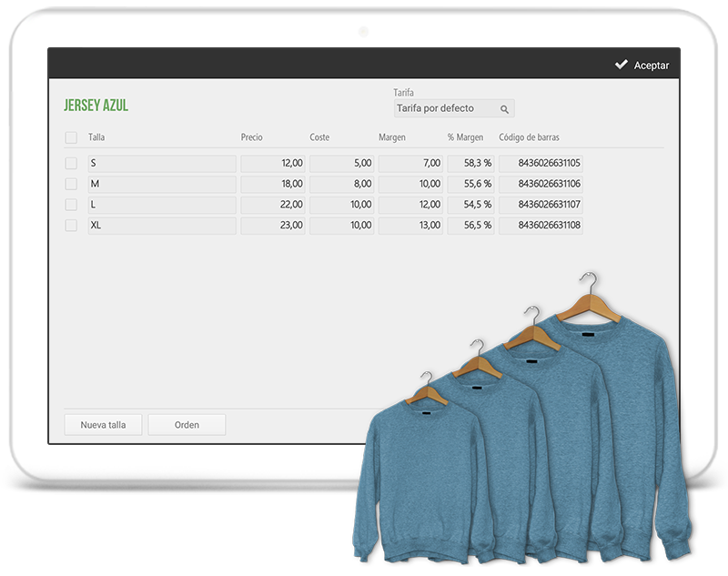
Task: Click the Aceptar checkmark icon
Action: [x=621, y=65]
